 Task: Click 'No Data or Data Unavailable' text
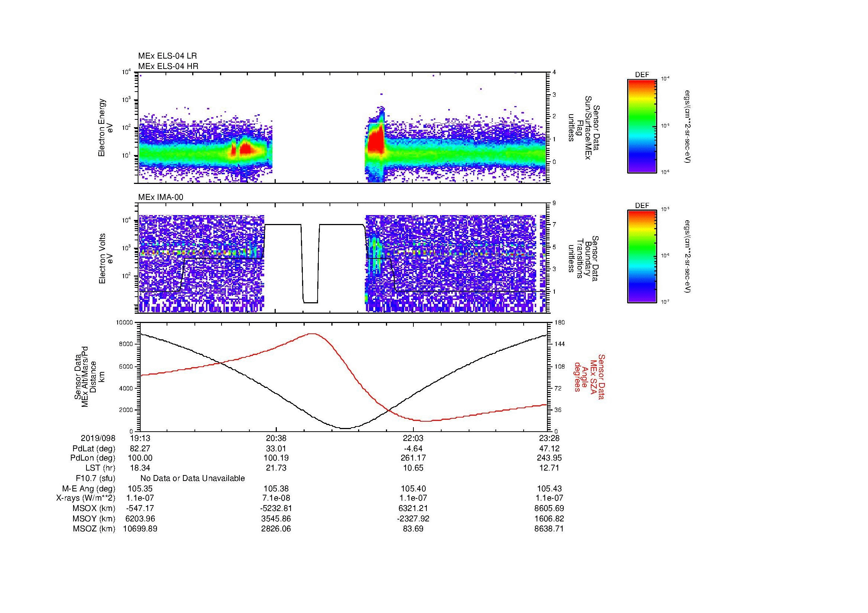(193, 478)
